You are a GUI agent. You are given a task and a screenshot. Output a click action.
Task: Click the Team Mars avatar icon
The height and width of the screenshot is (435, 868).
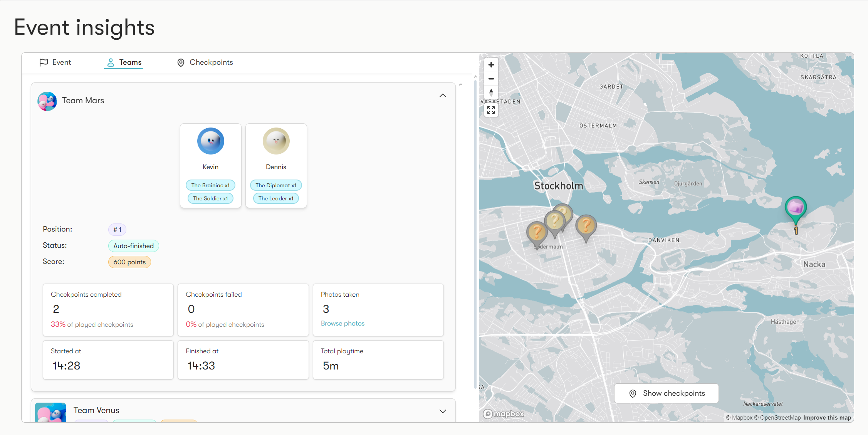47,101
